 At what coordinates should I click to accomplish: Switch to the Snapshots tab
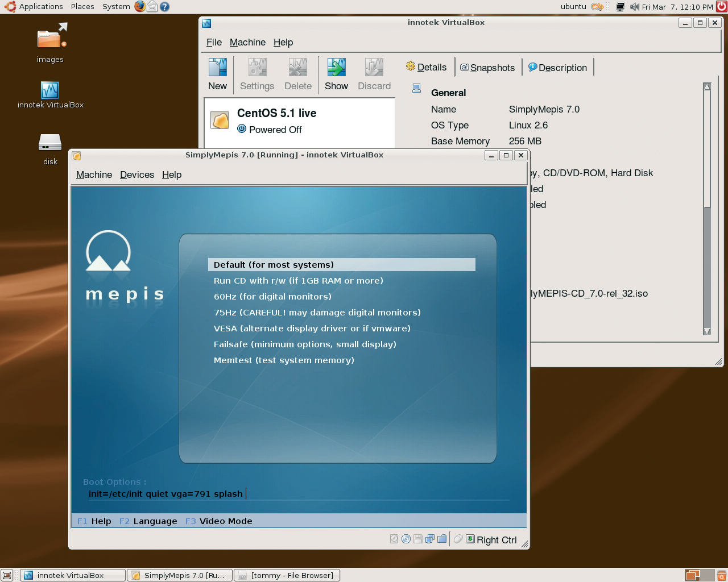(x=487, y=68)
